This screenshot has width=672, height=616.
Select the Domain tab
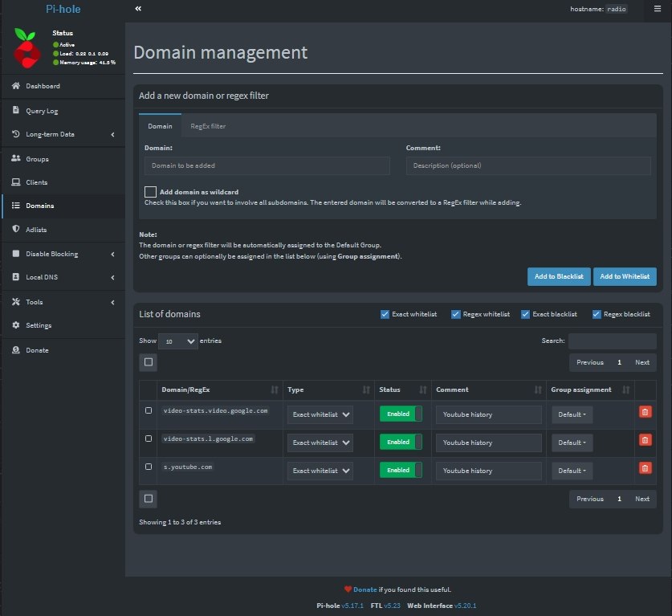[x=160, y=126]
